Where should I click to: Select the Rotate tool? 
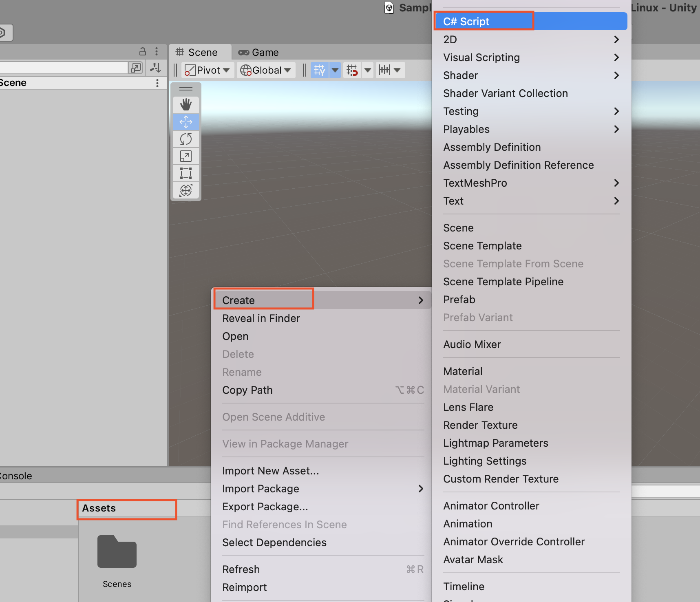tap(186, 139)
